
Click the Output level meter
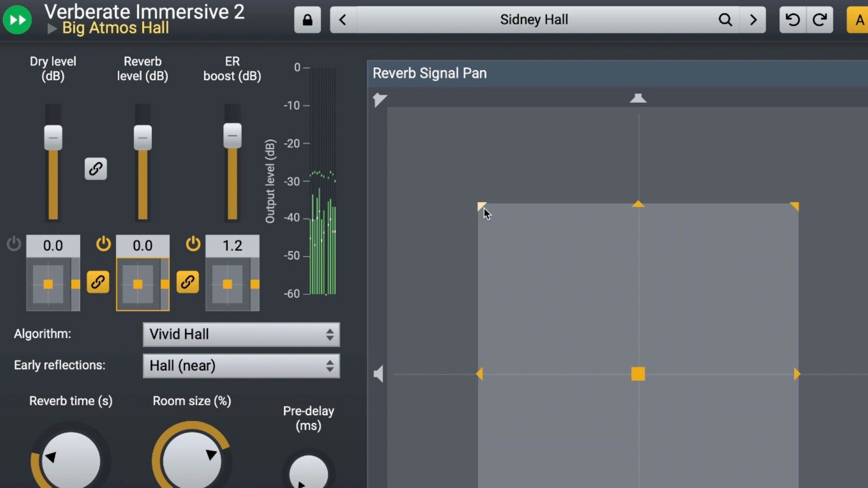(x=322, y=181)
